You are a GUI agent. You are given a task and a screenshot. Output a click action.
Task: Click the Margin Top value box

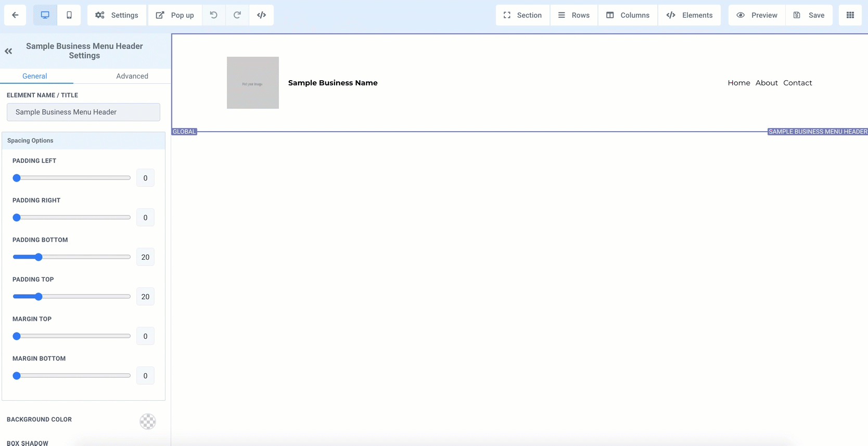click(145, 336)
